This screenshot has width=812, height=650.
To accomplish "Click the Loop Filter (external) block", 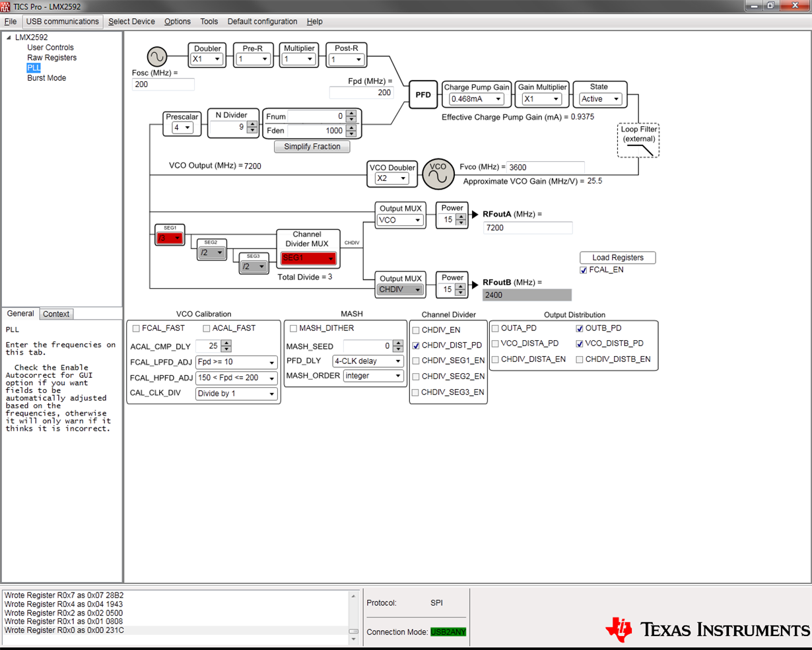I will [x=638, y=139].
